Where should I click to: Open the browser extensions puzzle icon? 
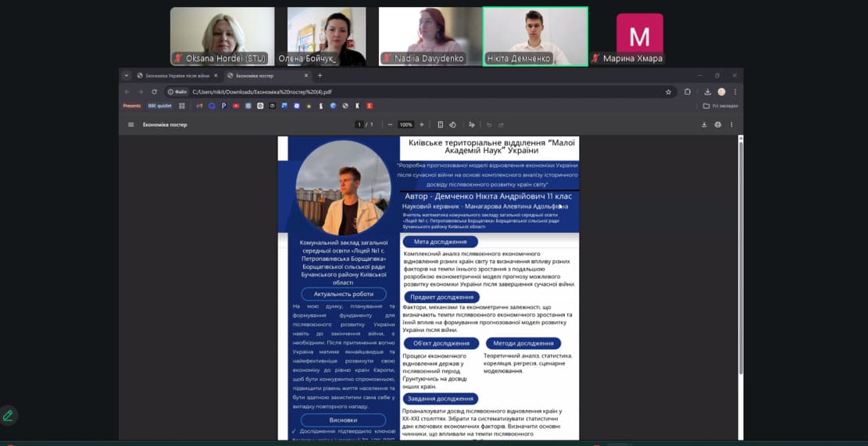click(688, 91)
